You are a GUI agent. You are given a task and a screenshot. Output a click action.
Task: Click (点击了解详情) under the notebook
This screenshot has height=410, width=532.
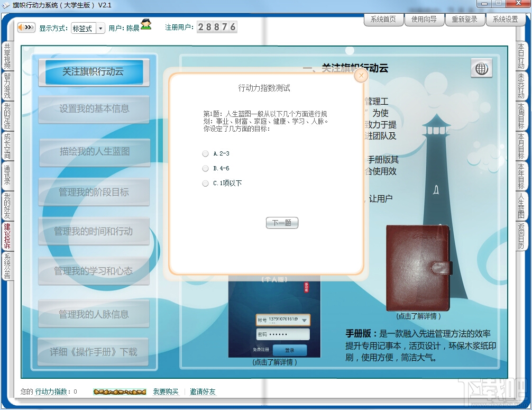point(418,316)
